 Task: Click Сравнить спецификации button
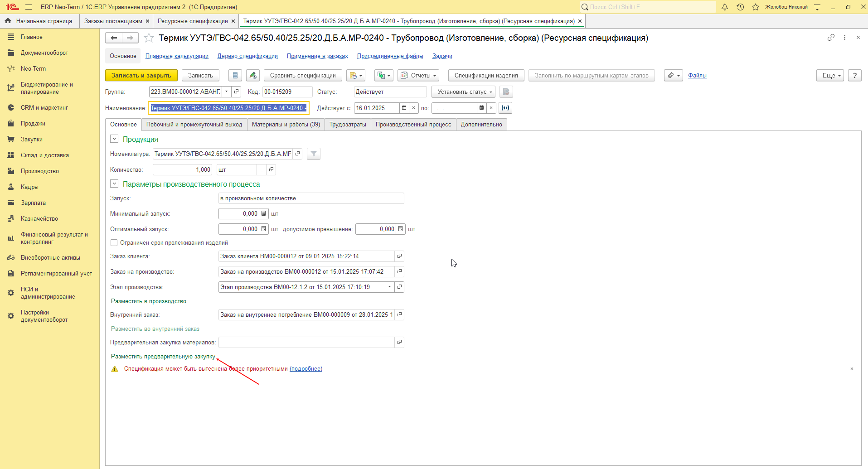303,76
